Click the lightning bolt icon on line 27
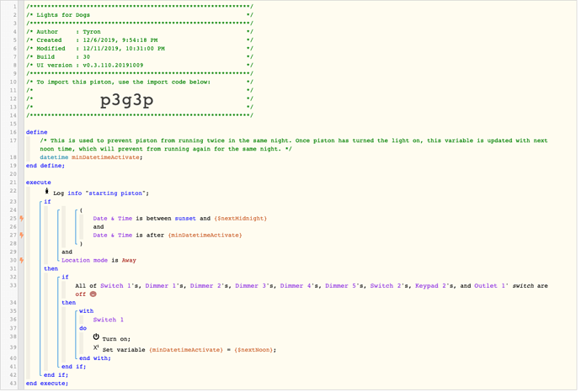581x392 pixels. click(22, 235)
